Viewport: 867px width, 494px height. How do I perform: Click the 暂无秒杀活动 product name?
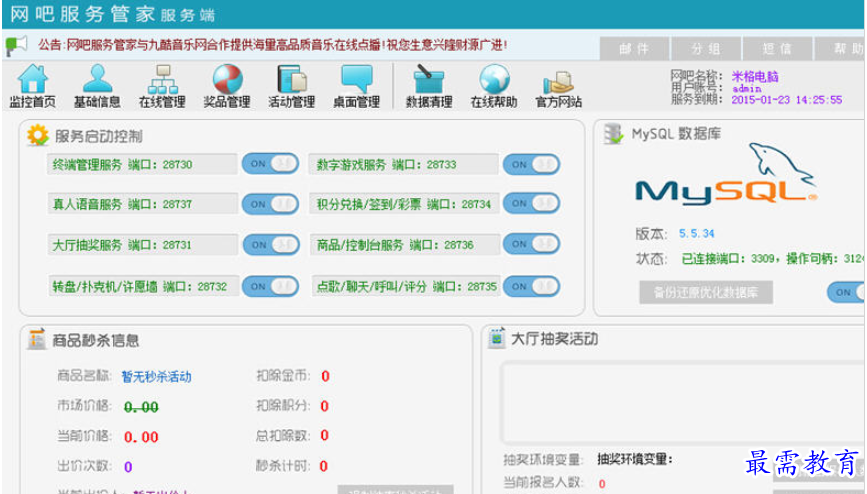coord(156,377)
